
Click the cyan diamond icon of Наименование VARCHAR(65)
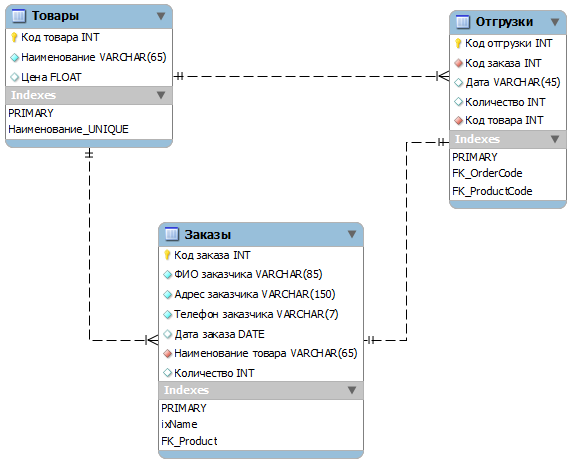pyautogui.click(x=14, y=57)
